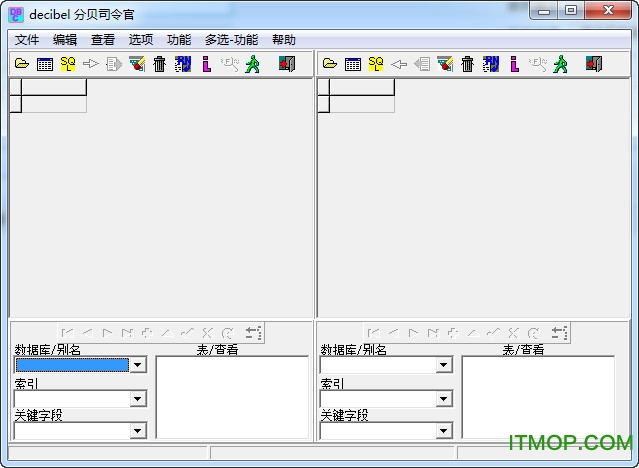The image size is (639, 468).
Task: Expand the right 数据库/别名 dropdown
Action: (444, 365)
